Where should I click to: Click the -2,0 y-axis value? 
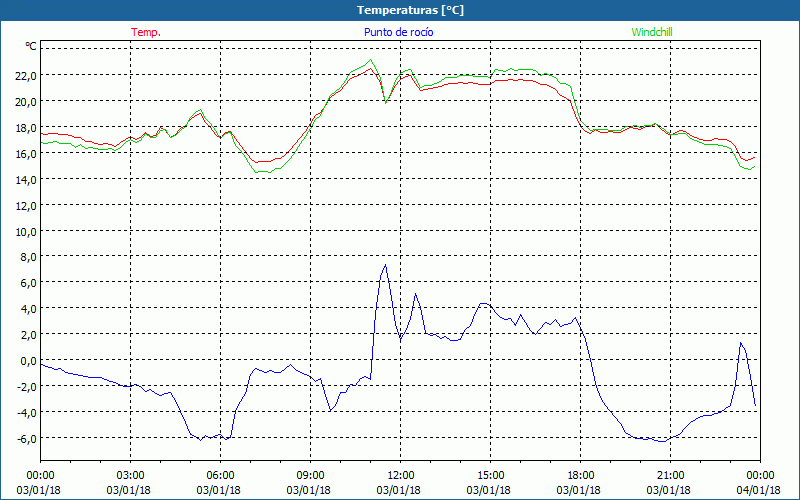(x=27, y=387)
